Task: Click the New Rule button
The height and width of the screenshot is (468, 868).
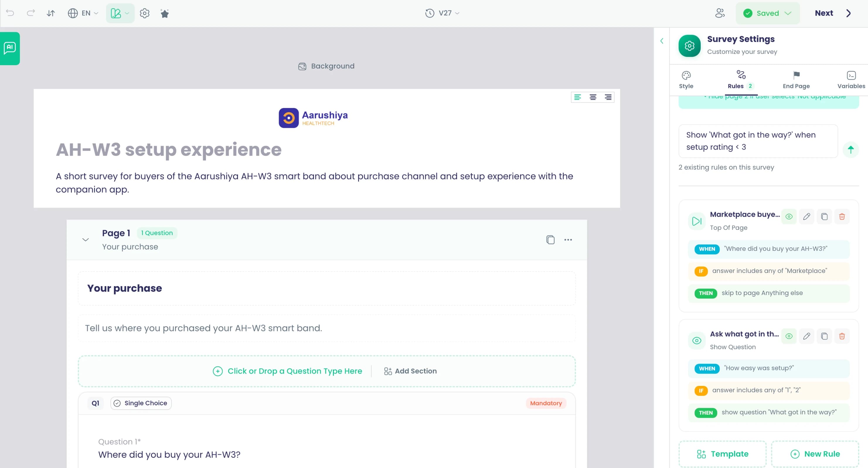Action: (x=815, y=454)
